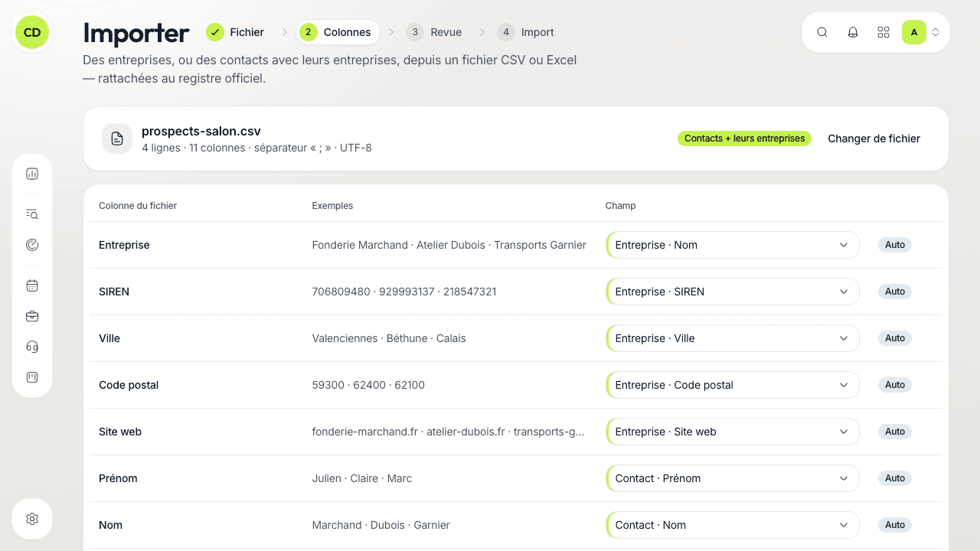This screenshot has width=980, height=551.
Task: Open the apps grid icon
Action: pyautogui.click(x=884, y=32)
